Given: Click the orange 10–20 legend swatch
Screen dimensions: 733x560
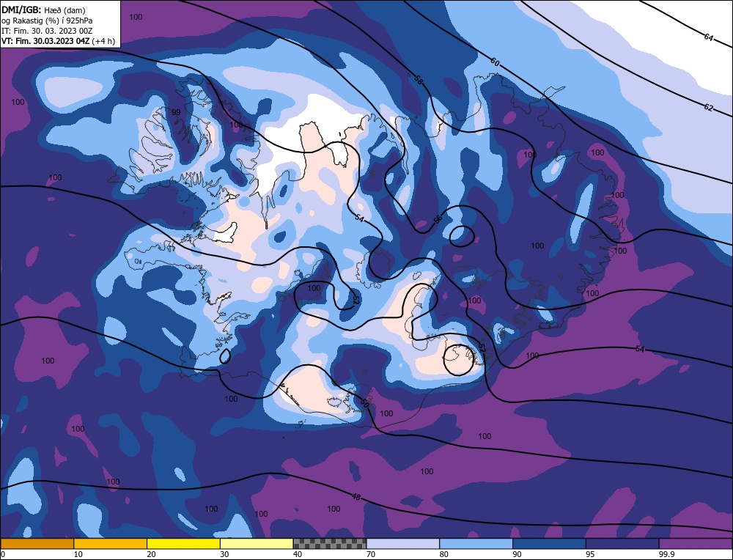Looking at the screenshot, I should click(x=111, y=544).
